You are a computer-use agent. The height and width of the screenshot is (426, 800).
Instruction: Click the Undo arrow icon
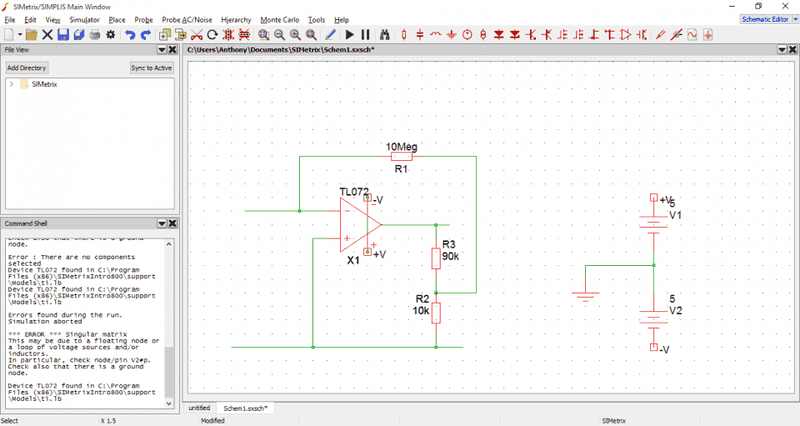coord(130,35)
